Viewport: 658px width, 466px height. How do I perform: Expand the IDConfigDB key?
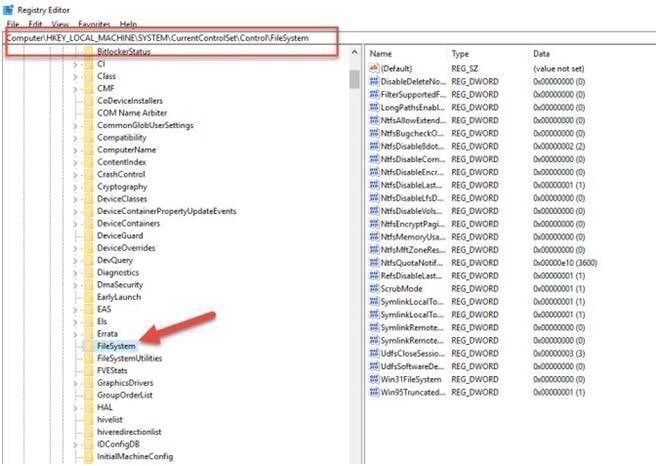(x=76, y=445)
